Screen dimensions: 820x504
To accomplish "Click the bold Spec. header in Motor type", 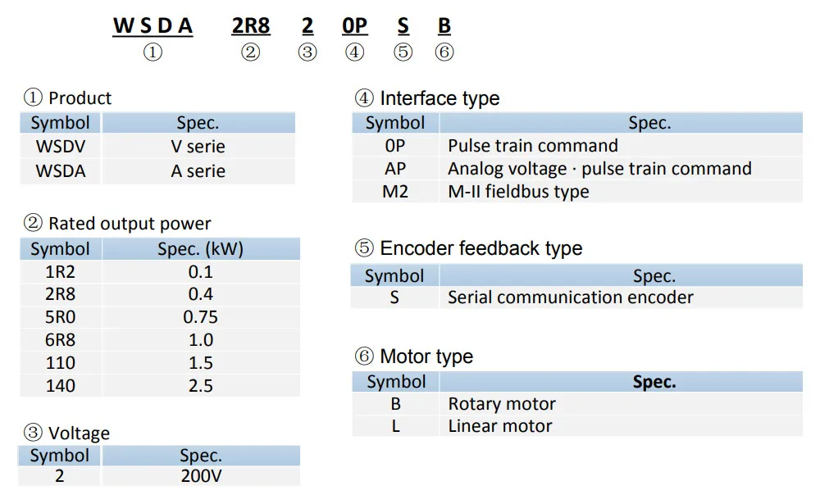I will (x=654, y=382).
